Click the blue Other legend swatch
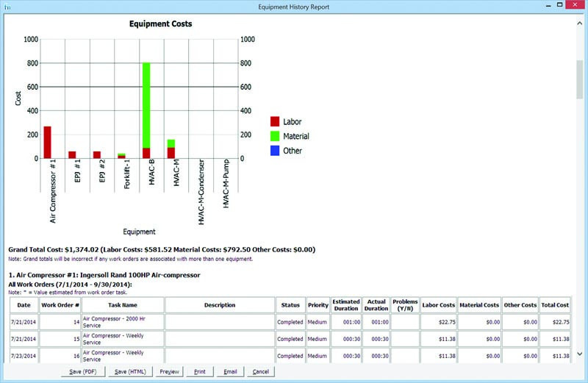The height and width of the screenshot is (383, 588). tap(275, 151)
